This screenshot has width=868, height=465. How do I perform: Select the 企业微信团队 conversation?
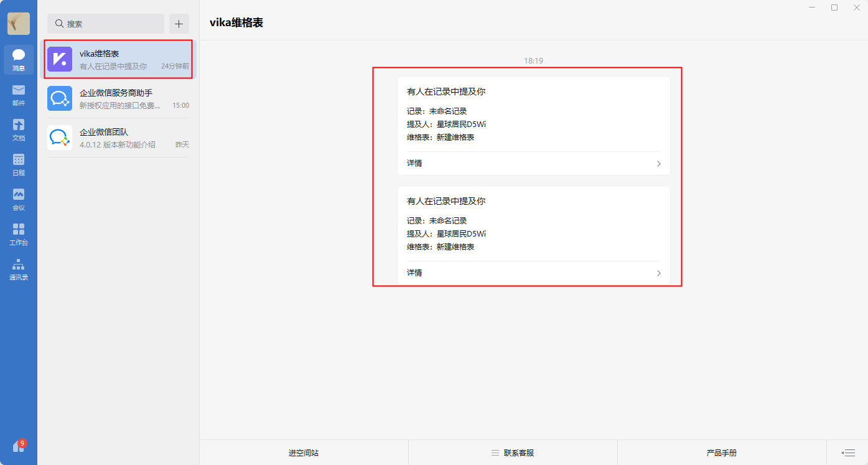[x=118, y=138]
